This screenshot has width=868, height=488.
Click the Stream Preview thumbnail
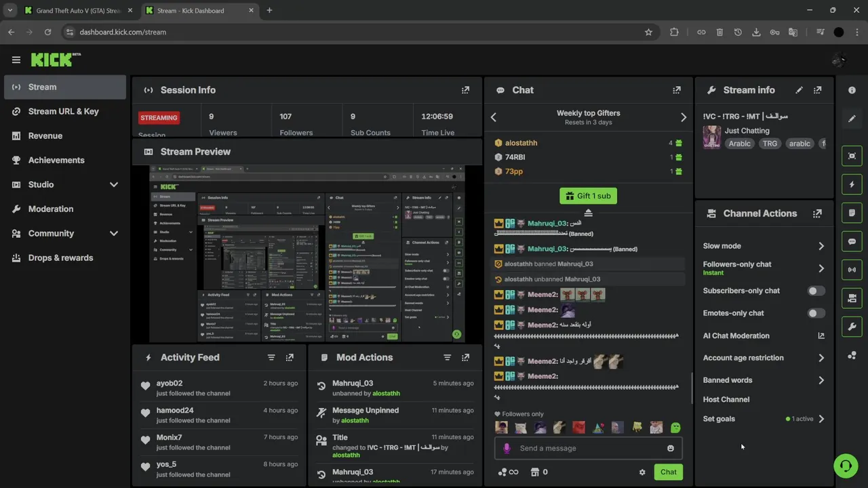coord(307,253)
